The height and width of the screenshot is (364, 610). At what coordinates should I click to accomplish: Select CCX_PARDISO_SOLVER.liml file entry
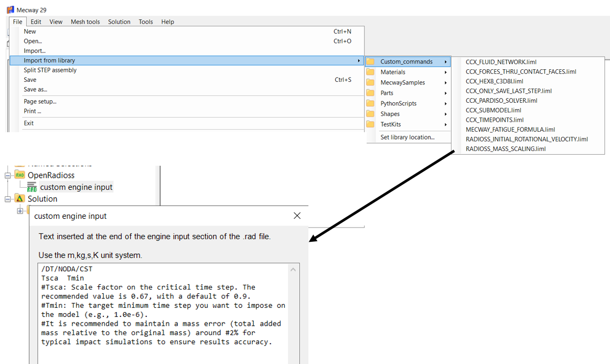pyautogui.click(x=501, y=100)
